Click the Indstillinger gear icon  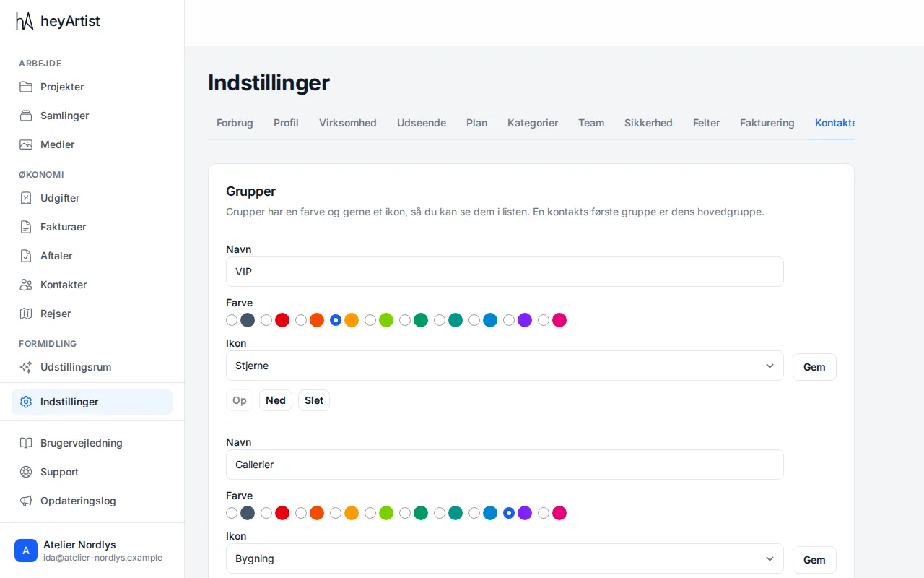coord(26,402)
